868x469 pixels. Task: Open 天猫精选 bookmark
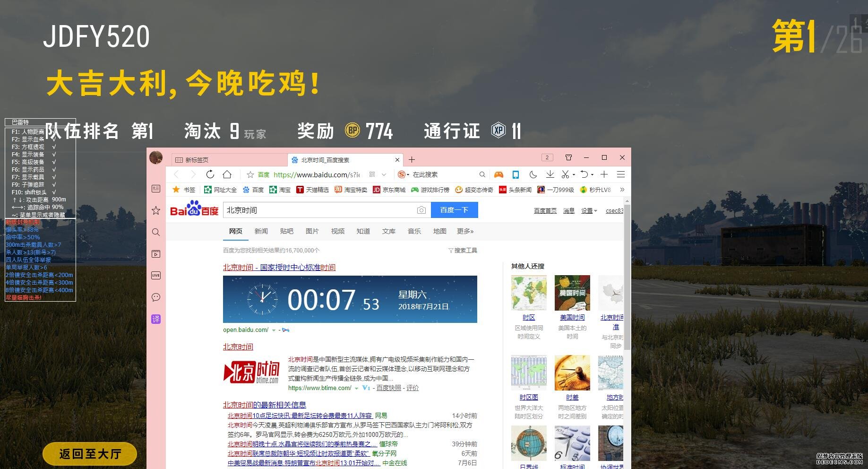[x=312, y=190]
